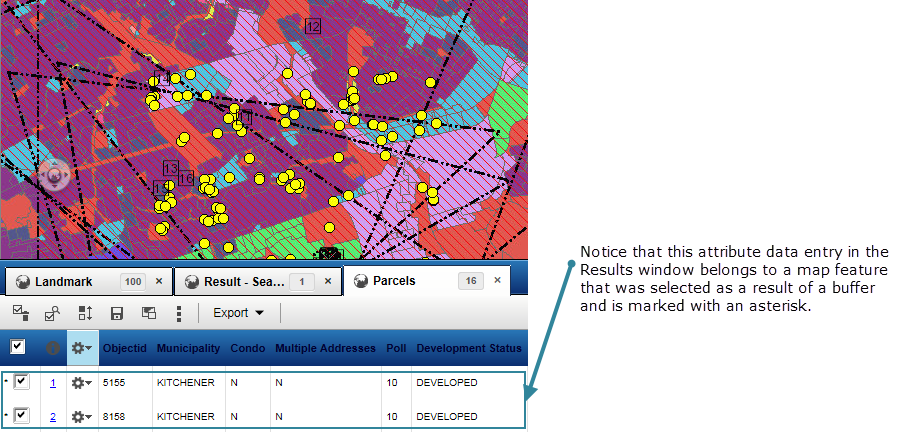Sort by the Municipality column header
Image resolution: width=916 pixels, height=432 pixels.
click(188, 348)
